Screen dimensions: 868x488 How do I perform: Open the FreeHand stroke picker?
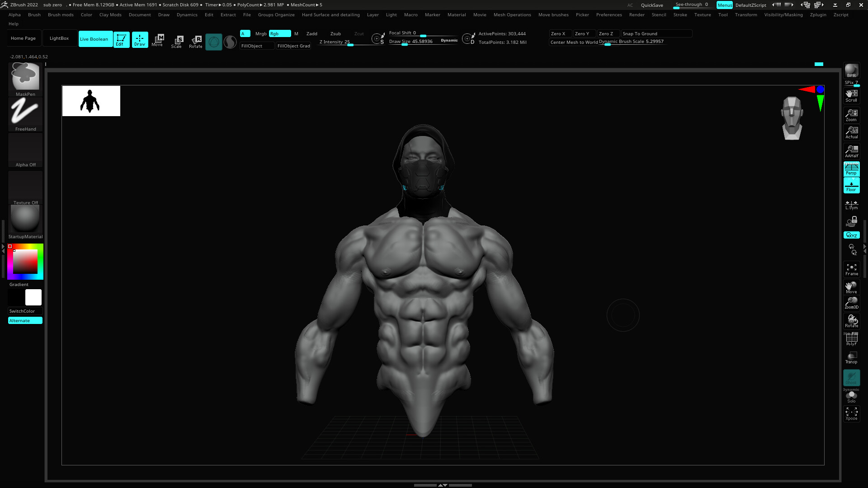tap(25, 113)
